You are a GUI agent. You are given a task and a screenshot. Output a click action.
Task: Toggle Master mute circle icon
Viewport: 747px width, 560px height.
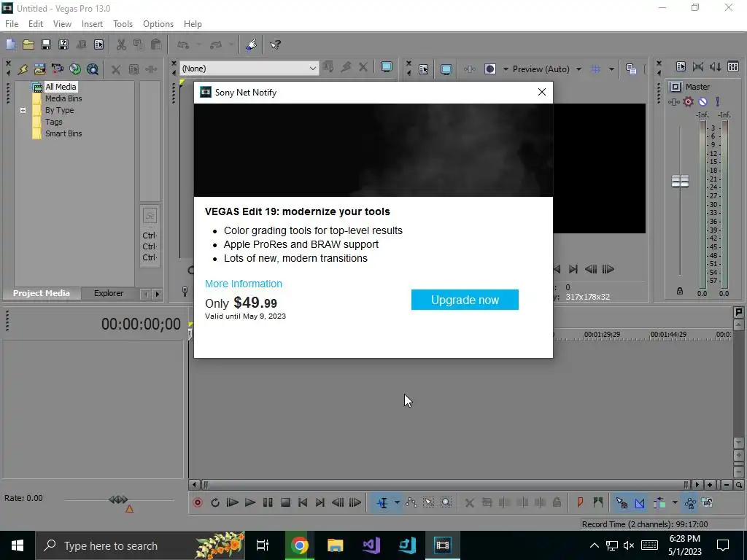703,101
